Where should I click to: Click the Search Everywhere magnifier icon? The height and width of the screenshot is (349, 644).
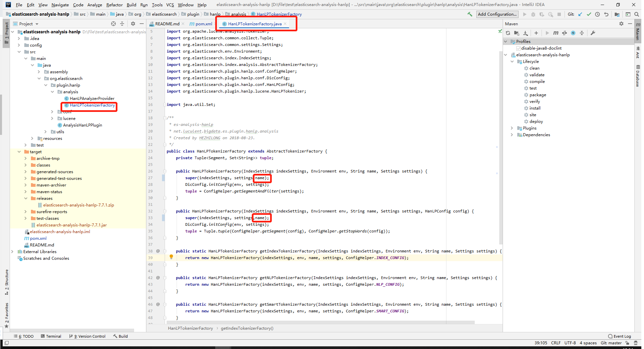[636, 14]
